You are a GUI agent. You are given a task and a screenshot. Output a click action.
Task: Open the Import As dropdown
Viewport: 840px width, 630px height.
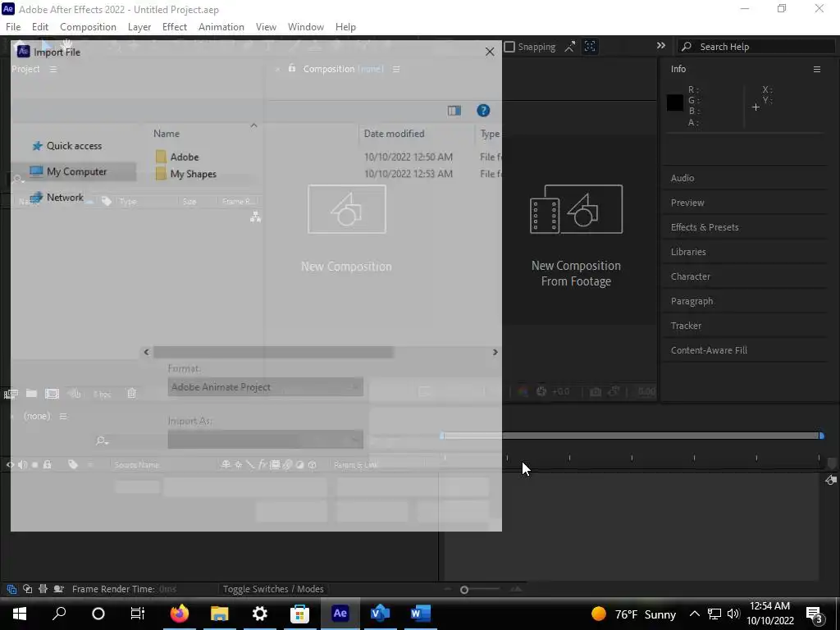click(265, 440)
